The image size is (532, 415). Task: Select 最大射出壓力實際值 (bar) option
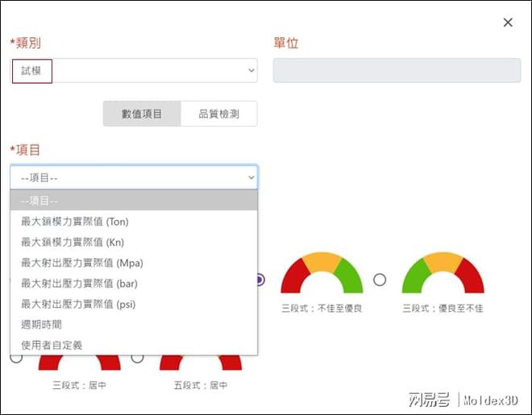coord(134,284)
